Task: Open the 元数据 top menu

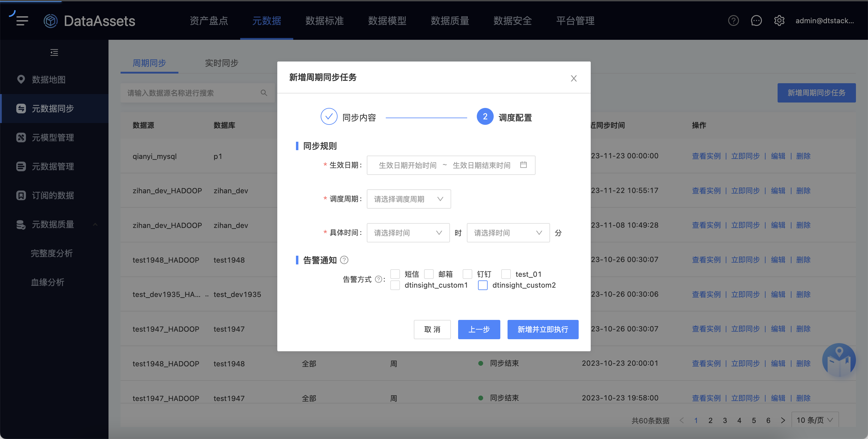Action: [x=266, y=21]
